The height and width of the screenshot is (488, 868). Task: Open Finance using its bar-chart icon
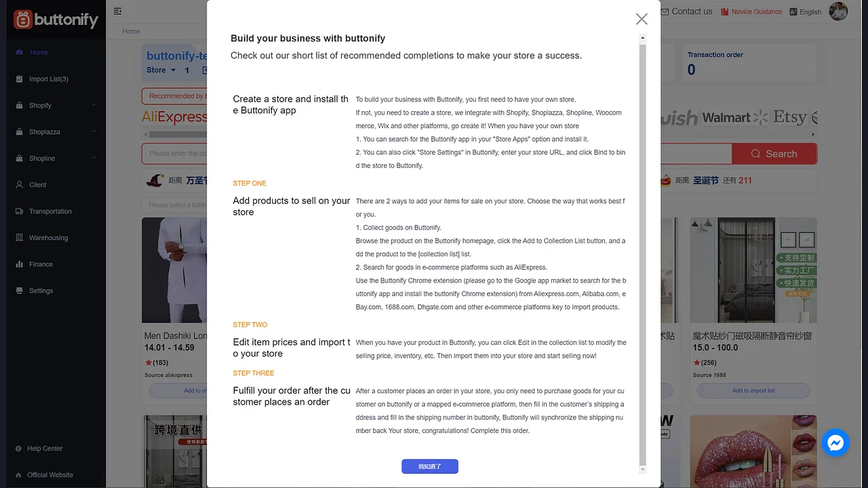click(20, 264)
